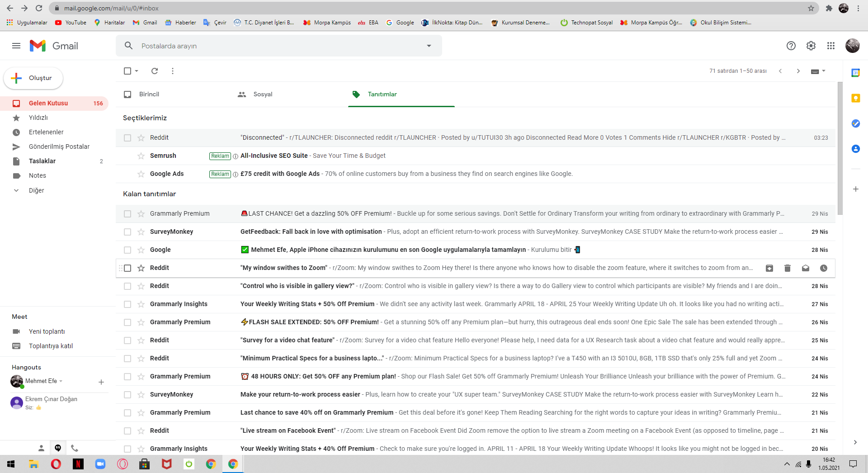Get add-ons with the plus icon

point(856,189)
